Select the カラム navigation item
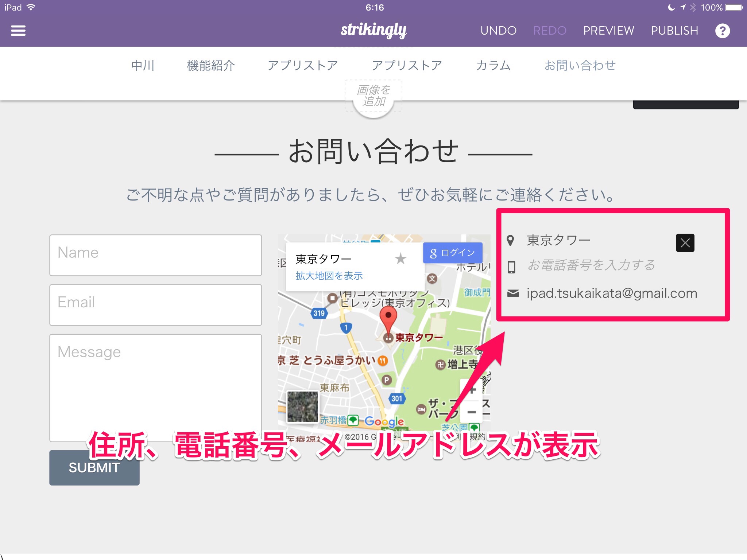The height and width of the screenshot is (560, 747). coord(493,66)
